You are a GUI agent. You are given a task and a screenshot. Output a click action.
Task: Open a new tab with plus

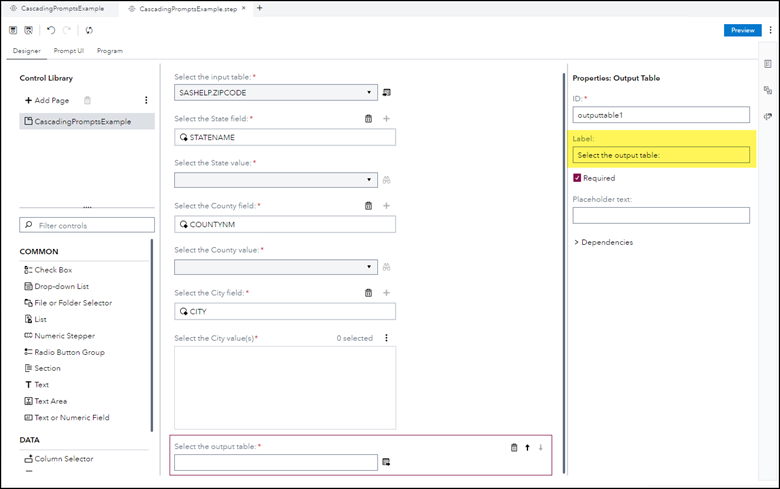(259, 8)
